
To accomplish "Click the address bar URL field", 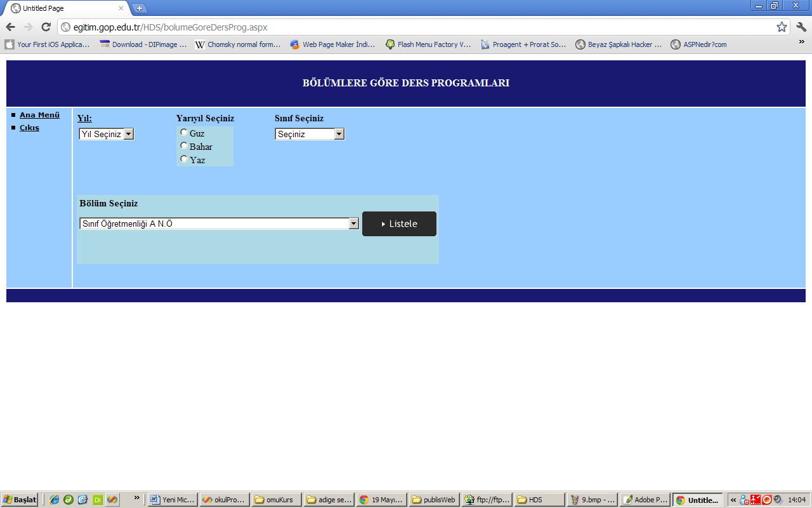I will pos(412,27).
